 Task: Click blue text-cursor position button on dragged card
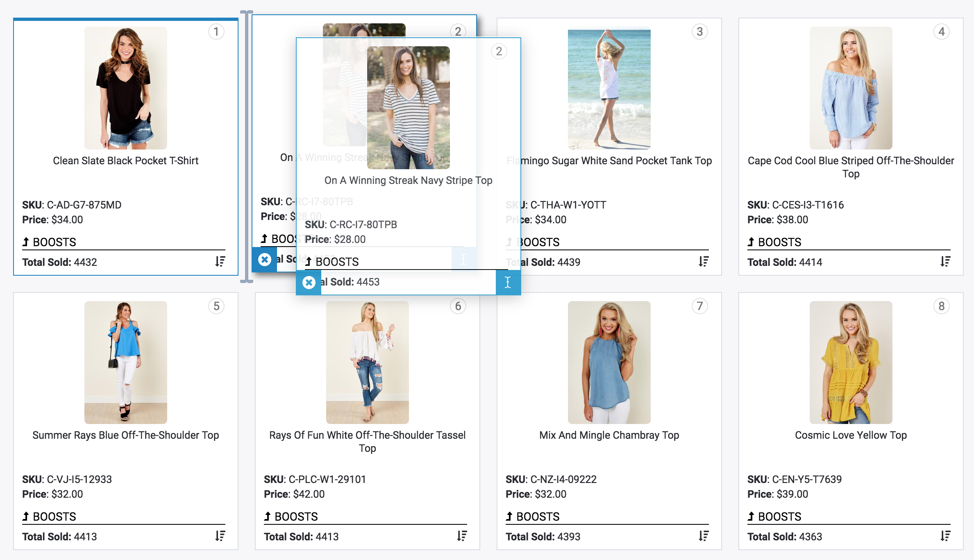coord(508,282)
